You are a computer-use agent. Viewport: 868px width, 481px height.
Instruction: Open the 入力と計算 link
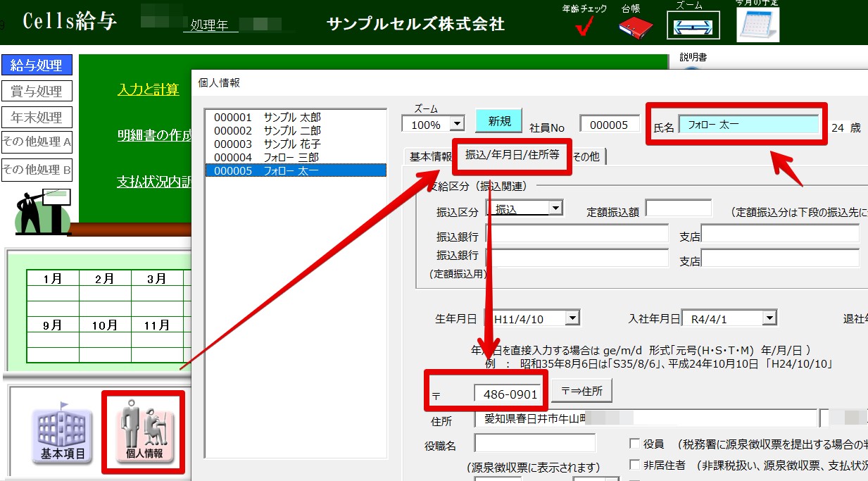(x=148, y=90)
